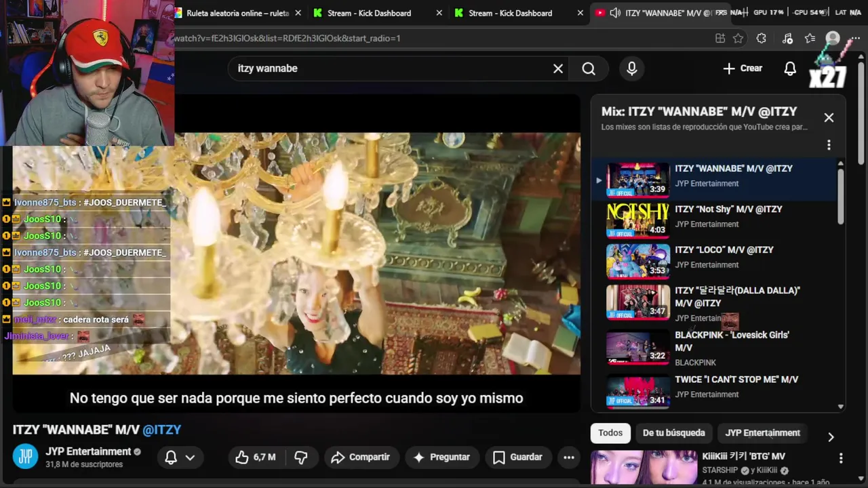Click the browser address bar URL

click(x=288, y=39)
